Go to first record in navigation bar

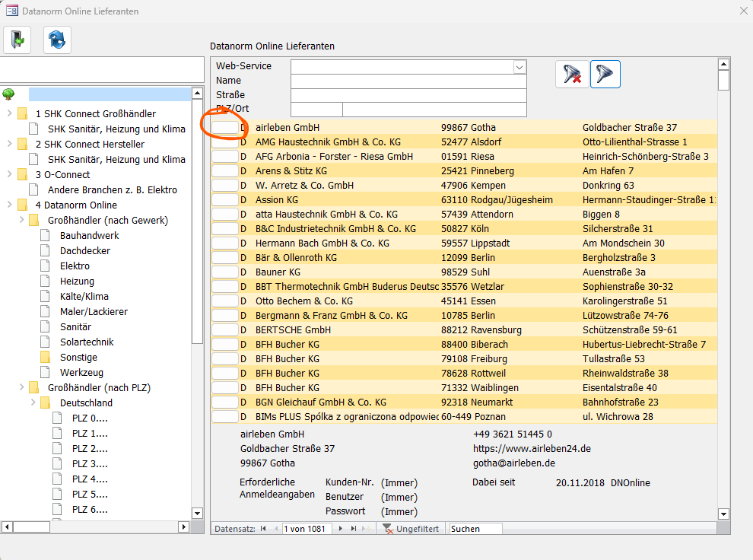coord(263,529)
